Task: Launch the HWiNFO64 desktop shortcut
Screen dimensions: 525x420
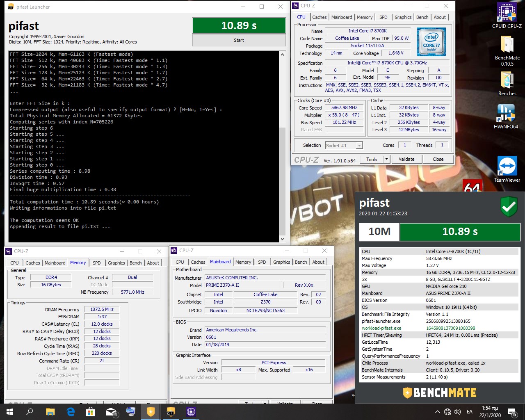Action: tap(506, 116)
